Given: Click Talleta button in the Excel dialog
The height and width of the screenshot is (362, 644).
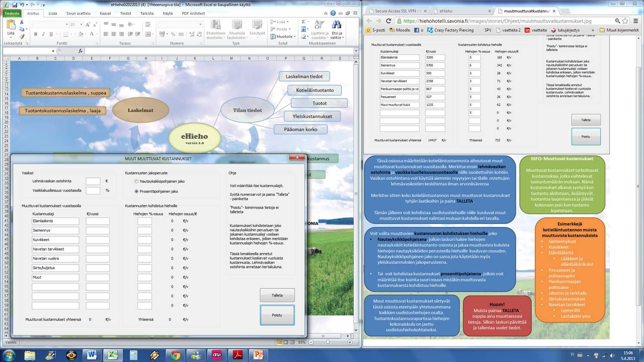Looking at the screenshot, I should pyautogui.click(x=277, y=296).
